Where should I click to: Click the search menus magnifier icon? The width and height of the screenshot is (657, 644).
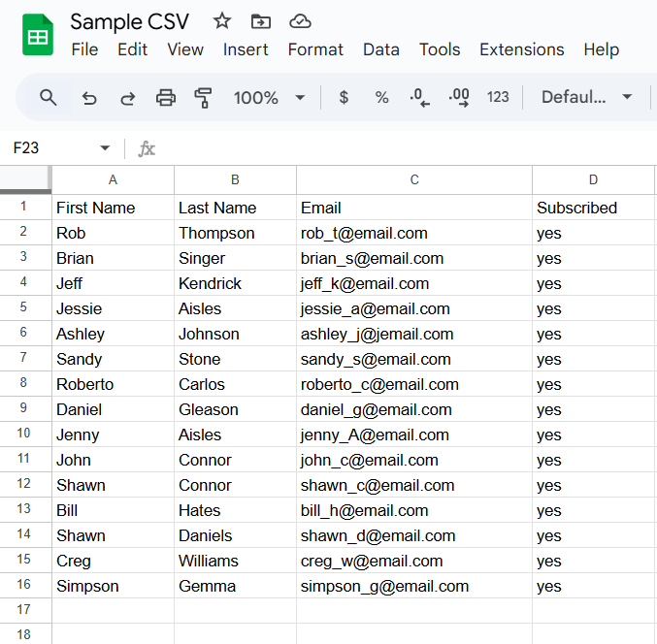(x=48, y=97)
